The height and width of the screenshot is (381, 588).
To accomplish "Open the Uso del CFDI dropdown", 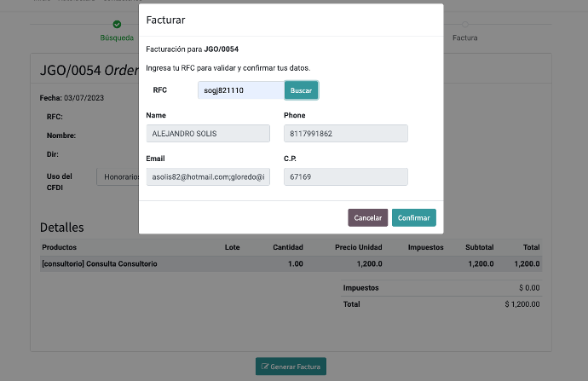I will coord(118,177).
